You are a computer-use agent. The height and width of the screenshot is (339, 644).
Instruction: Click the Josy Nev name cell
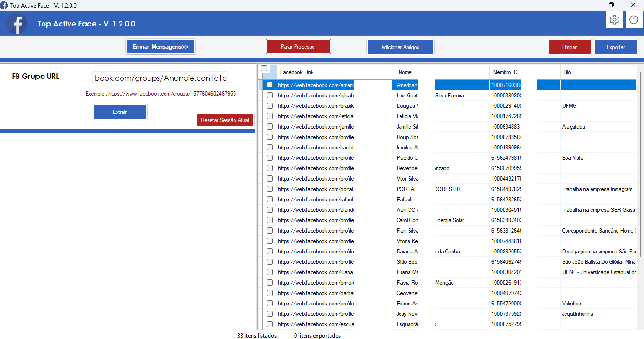click(442, 314)
